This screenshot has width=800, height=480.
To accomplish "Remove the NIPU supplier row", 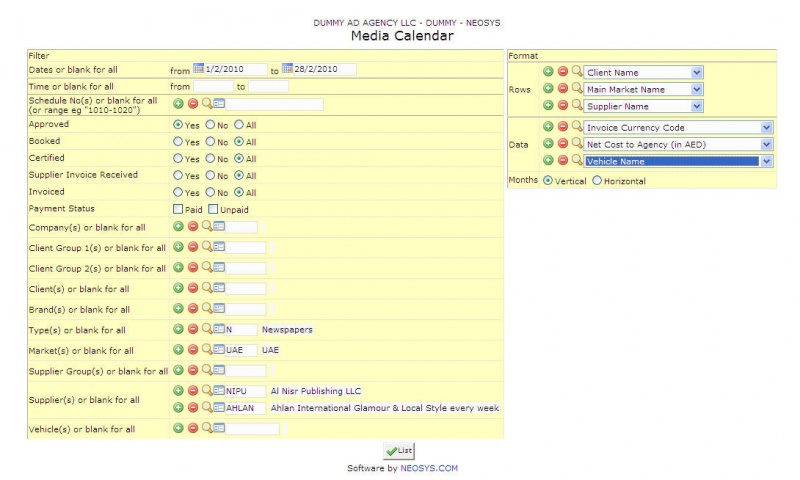I will [x=193, y=390].
